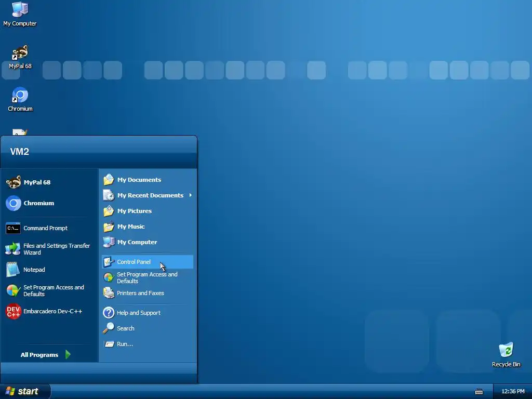This screenshot has height=399, width=532.
Task: Click My Computer icon in Start menu
Action: [109, 242]
